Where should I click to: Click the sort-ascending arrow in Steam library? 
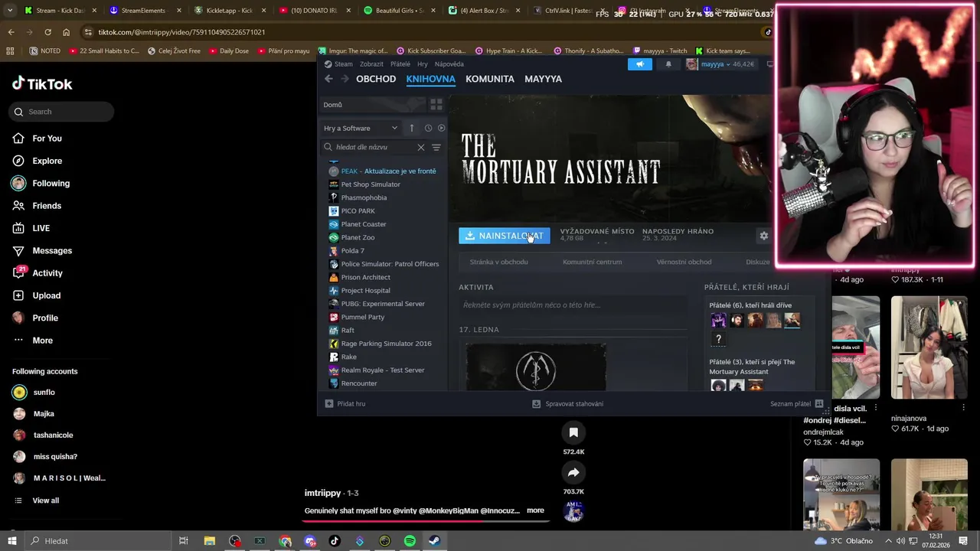411,128
